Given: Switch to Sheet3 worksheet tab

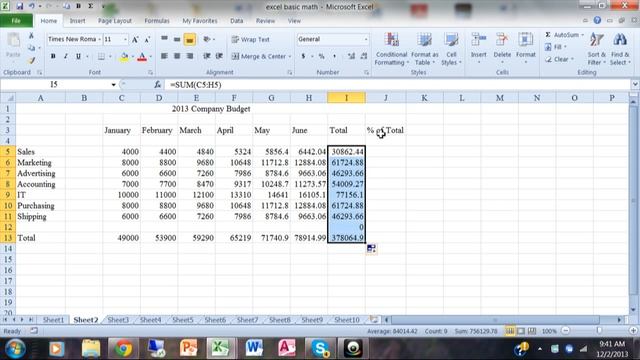Looking at the screenshot, I should [x=118, y=320].
